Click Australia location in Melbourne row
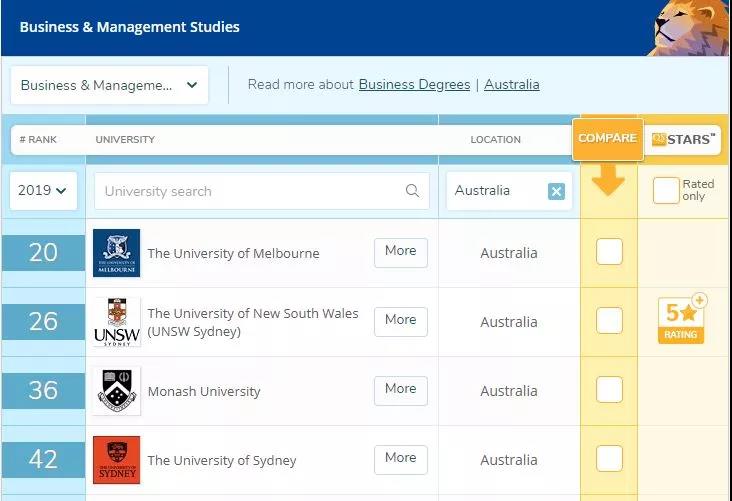Screen dimensions: 732x501 [x=509, y=253]
